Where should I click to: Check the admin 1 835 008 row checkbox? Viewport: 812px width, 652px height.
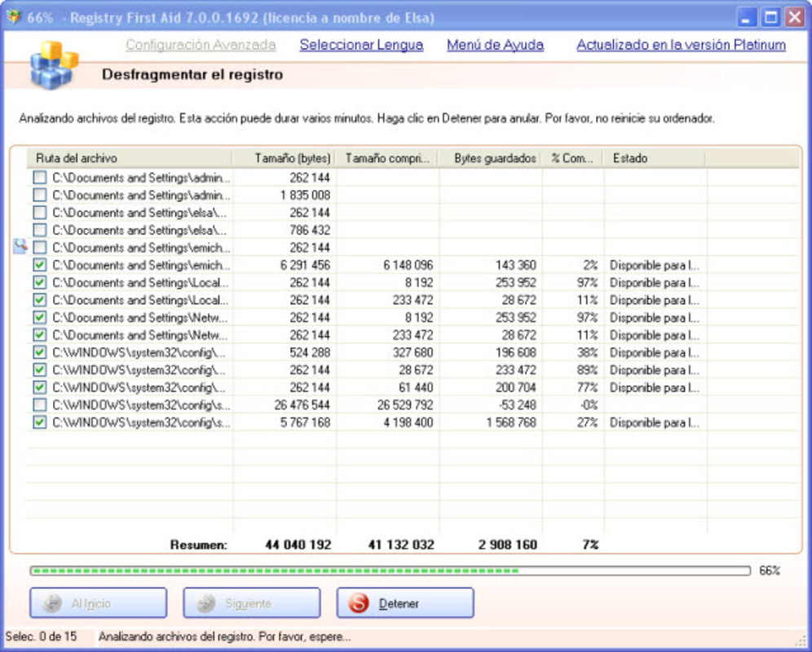coord(39,196)
